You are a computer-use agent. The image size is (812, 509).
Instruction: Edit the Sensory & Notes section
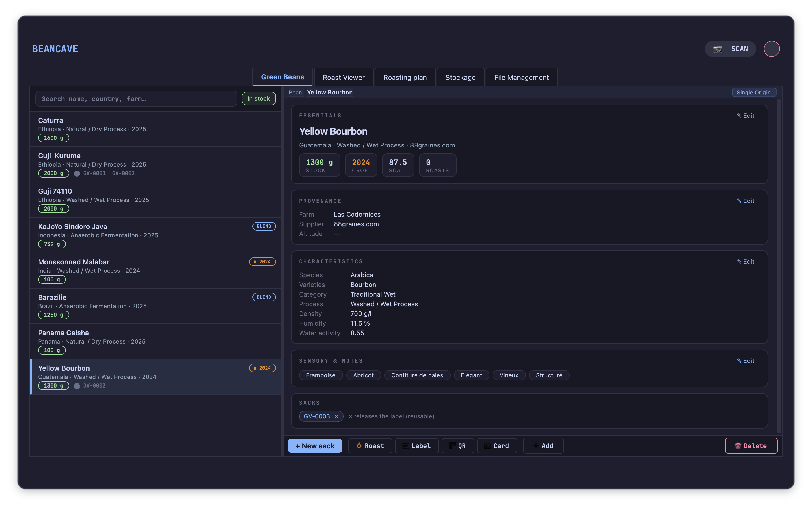[745, 360]
